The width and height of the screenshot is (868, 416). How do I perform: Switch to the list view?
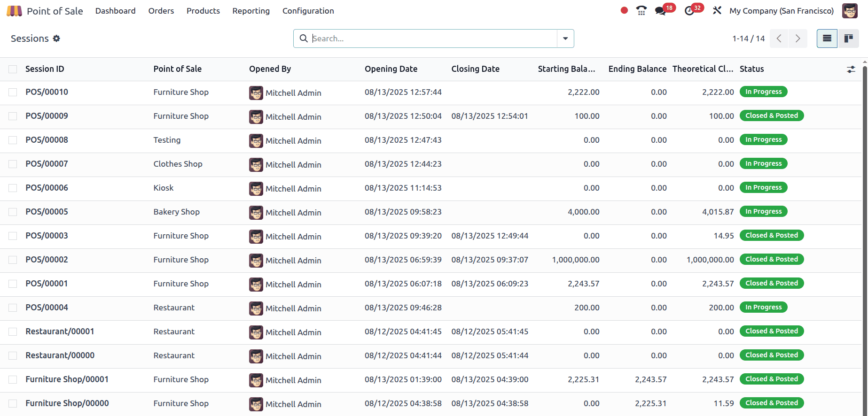tap(827, 39)
